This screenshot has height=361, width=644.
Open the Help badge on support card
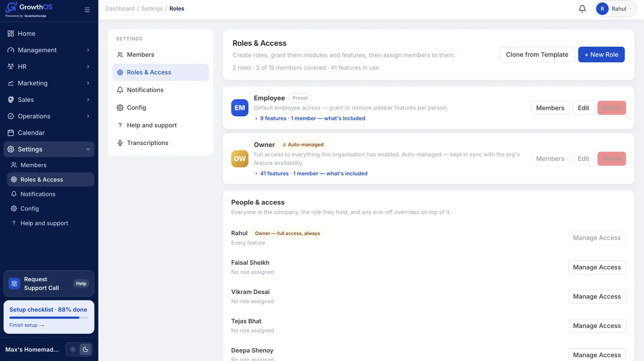coord(81,283)
